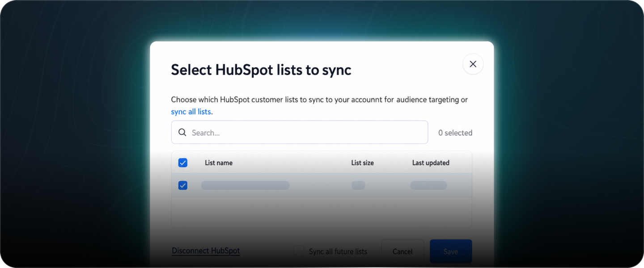Click the List name column header

coord(219,163)
